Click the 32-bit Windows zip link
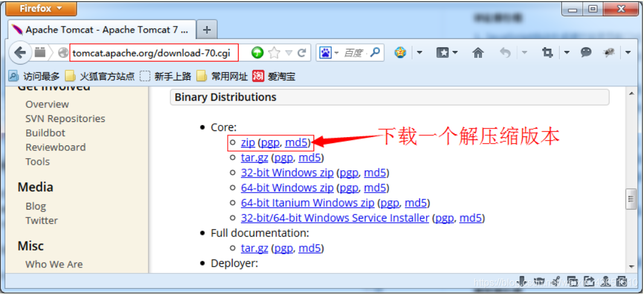Viewport: 644px width, 294px height. tap(287, 173)
